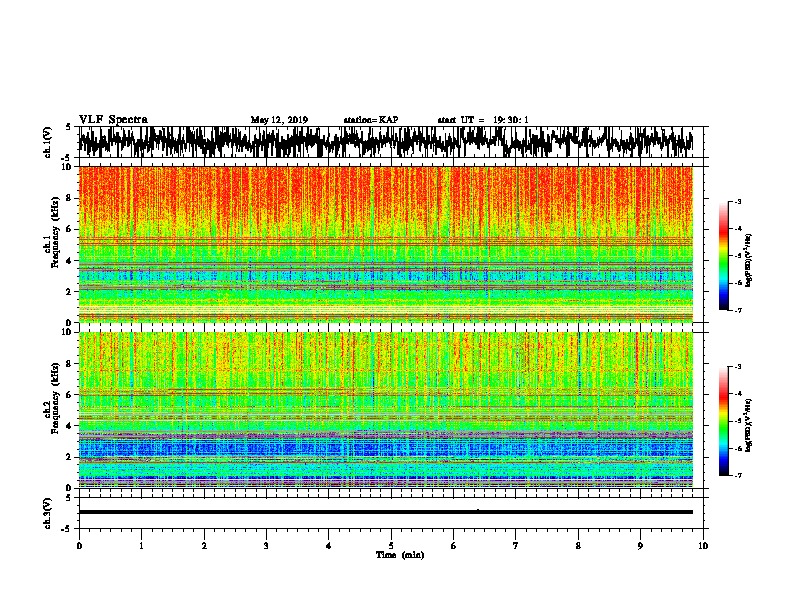
Task: Click the ch.2 spectrogram color bar
Action: (723, 421)
